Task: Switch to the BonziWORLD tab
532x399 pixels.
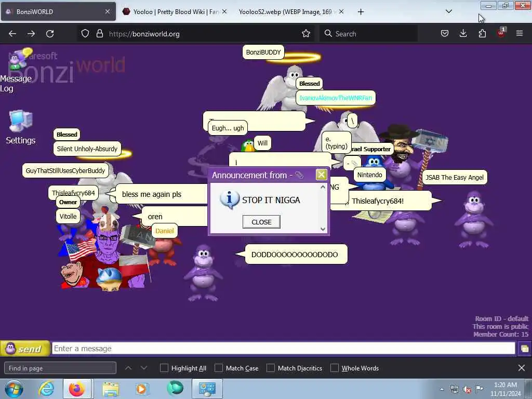Action: pyautogui.click(x=58, y=11)
